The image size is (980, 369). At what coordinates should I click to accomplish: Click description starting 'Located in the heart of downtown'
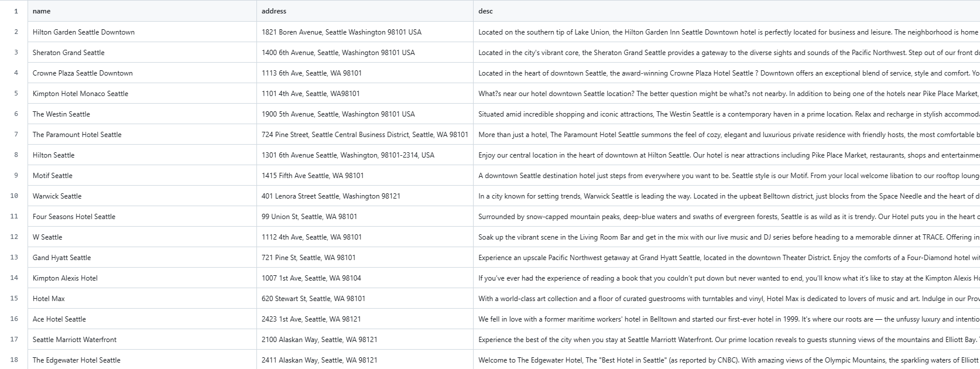pyautogui.click(x=727, y=73)
